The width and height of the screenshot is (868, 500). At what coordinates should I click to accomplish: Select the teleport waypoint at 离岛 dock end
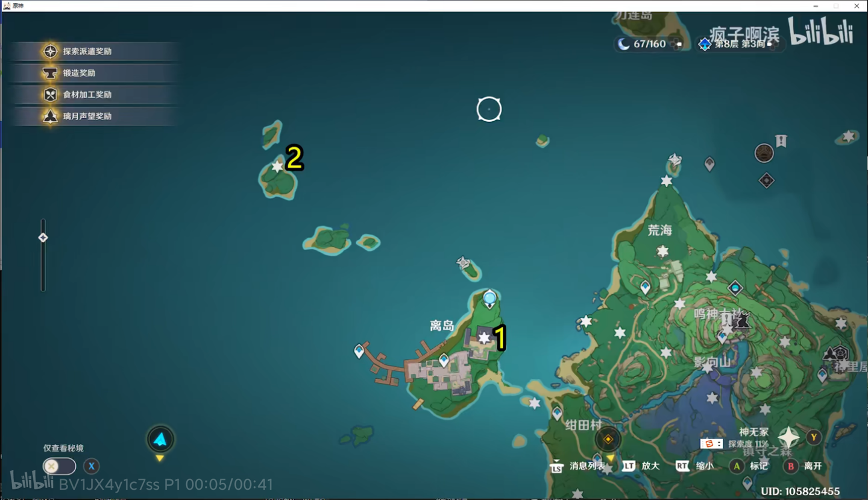359,350
